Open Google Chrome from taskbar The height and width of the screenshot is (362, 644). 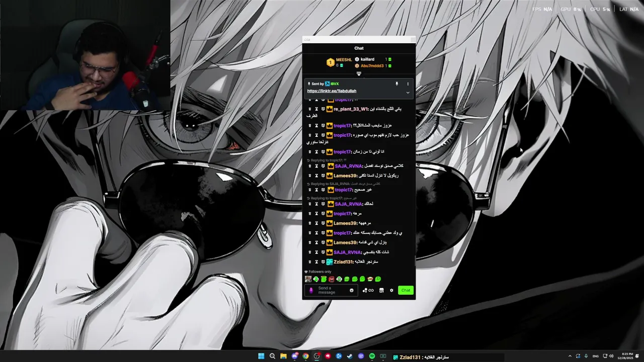(x=305, y=356)
